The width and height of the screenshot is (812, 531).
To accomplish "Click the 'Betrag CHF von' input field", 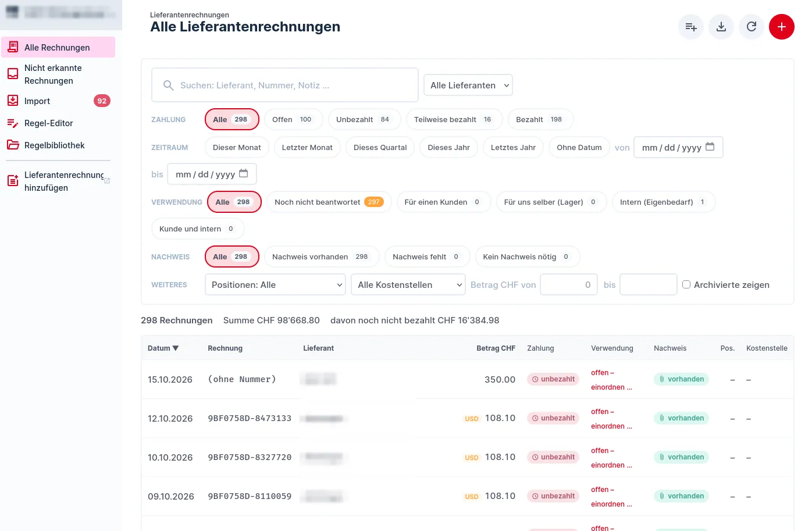I will pos(569,284).
